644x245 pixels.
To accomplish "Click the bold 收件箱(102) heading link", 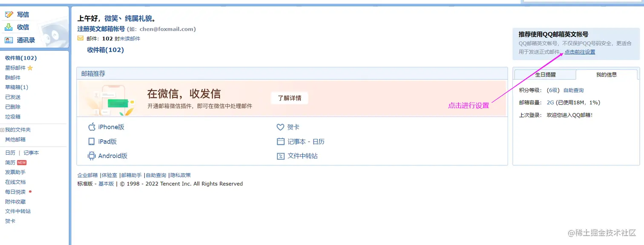I will tap(106, 50).
